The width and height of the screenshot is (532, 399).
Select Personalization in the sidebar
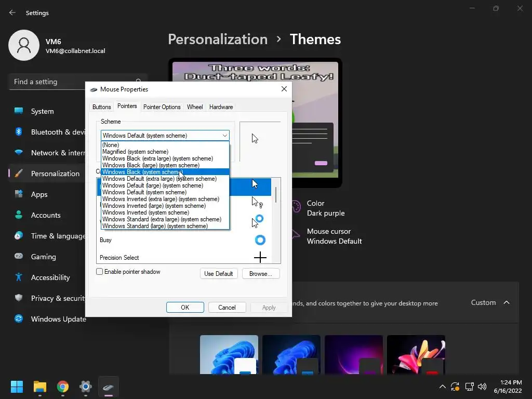[x=47, y=174]
